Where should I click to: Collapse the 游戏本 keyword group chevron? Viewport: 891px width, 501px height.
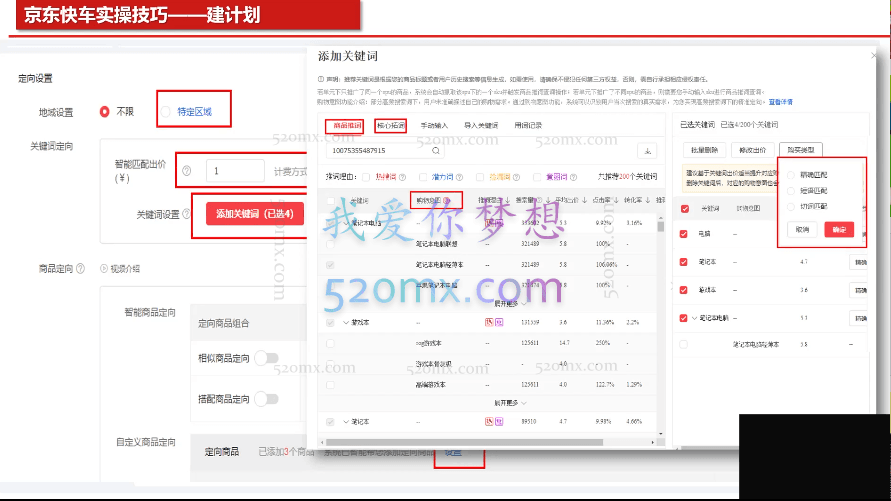345,322
